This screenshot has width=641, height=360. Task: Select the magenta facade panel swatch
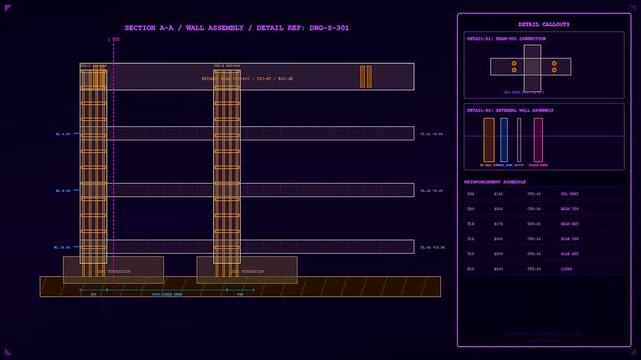pos(538,140)
